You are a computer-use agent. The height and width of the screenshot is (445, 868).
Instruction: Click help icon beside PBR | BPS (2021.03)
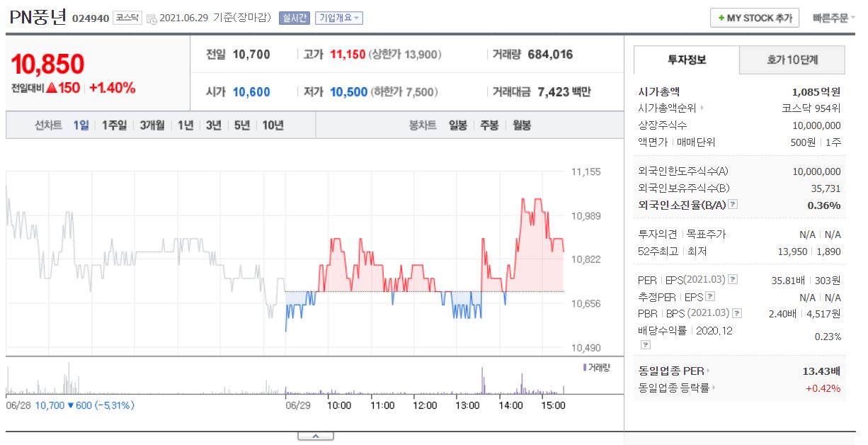738,313
